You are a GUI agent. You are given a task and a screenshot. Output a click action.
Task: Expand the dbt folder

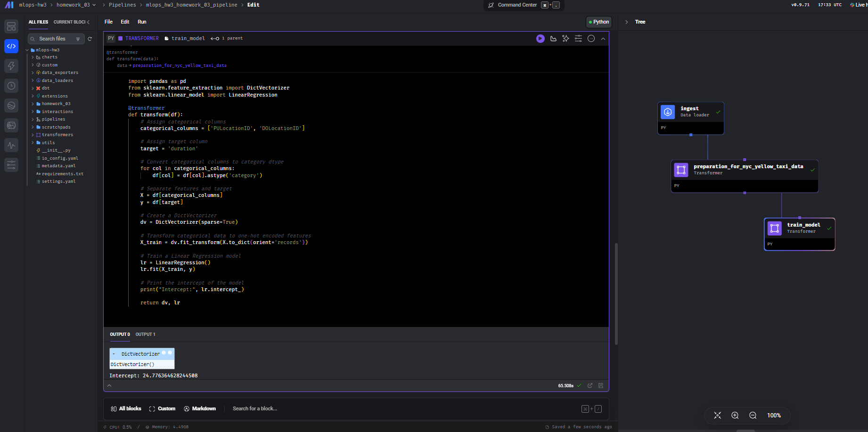point(33,88)
